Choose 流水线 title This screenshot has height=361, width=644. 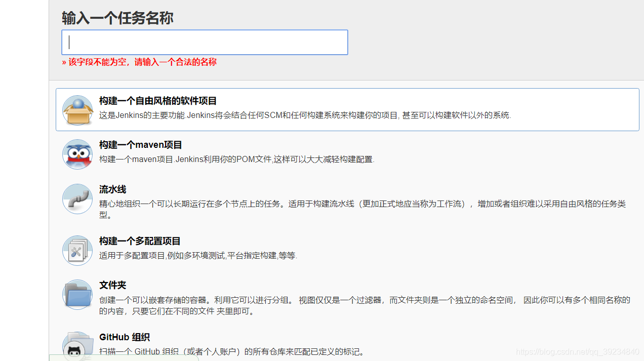coord(113,189)
